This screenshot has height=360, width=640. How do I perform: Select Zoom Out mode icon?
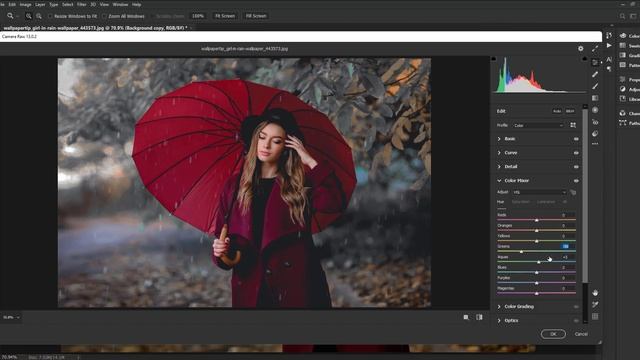[x=39, y=16]
